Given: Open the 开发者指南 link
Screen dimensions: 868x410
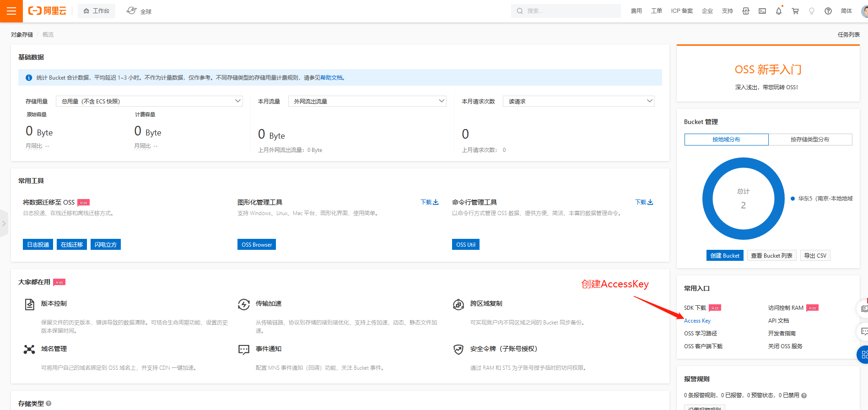Looking at the screenshot, I should coord(782,334).
